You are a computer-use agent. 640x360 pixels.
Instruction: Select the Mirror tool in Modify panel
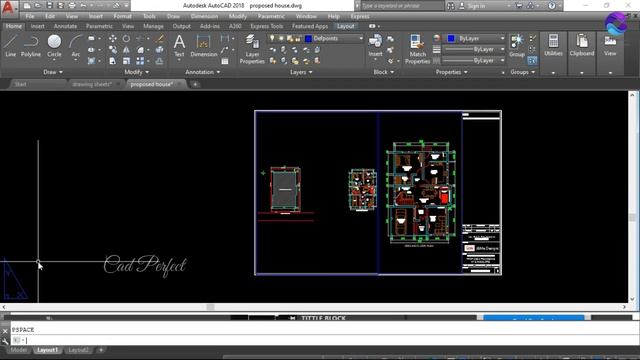coord(127,49)
